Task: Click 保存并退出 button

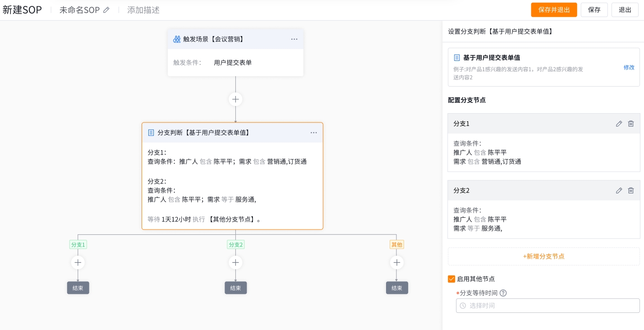Action: [x=554, y=10]
